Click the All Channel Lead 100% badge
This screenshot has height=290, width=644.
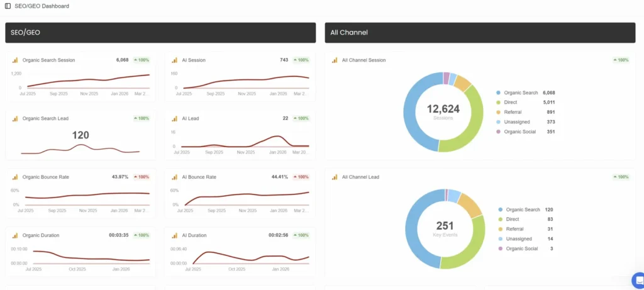pos(621,177)
